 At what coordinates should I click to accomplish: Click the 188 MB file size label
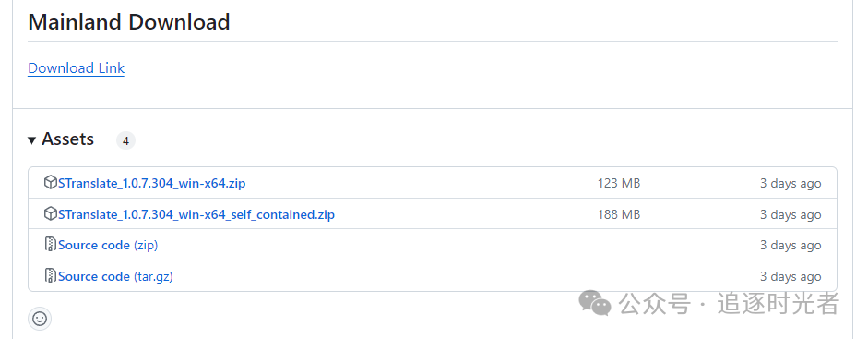click(x=619, y=214)
